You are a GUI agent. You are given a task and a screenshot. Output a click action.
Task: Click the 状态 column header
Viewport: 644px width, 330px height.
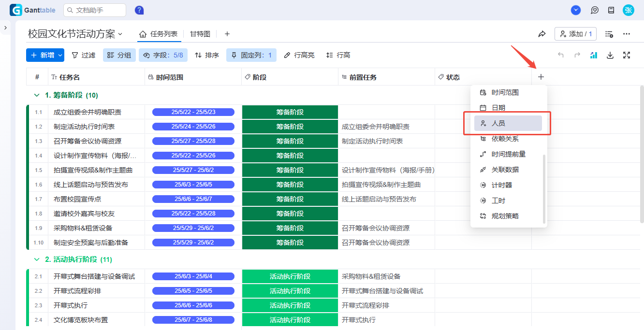[483, 77]
